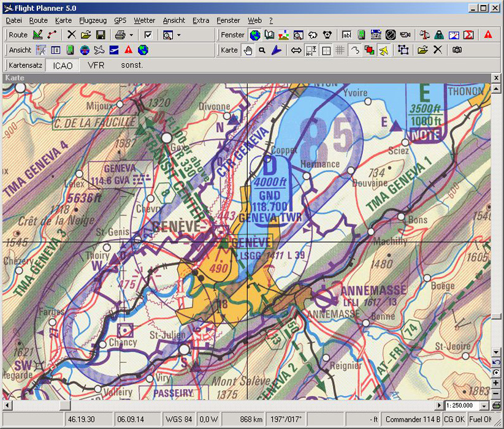Click the map chart view icon in Ansicht toolbar
The width and height of the screenshot is (504, 429).
click(x=41, y=50)
